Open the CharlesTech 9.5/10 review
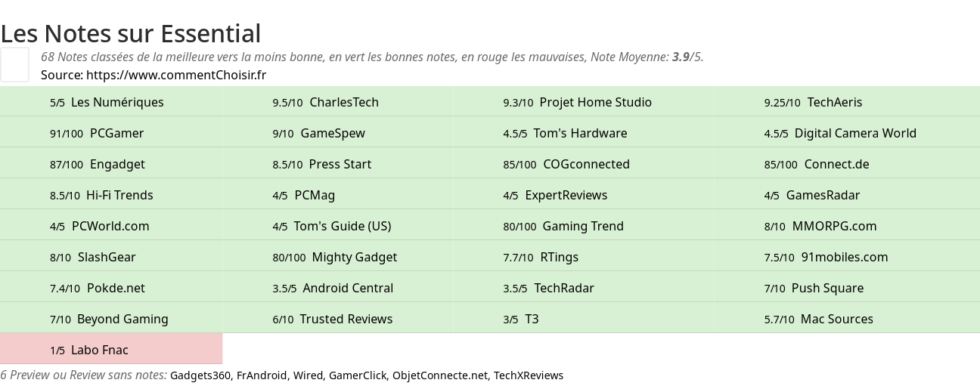980x383 pixels. coord(338,102)
